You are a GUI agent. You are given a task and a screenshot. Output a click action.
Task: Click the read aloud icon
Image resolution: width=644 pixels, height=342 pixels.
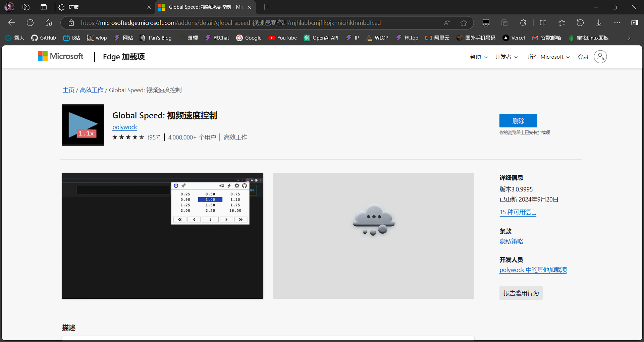click(x=447, y=23)
